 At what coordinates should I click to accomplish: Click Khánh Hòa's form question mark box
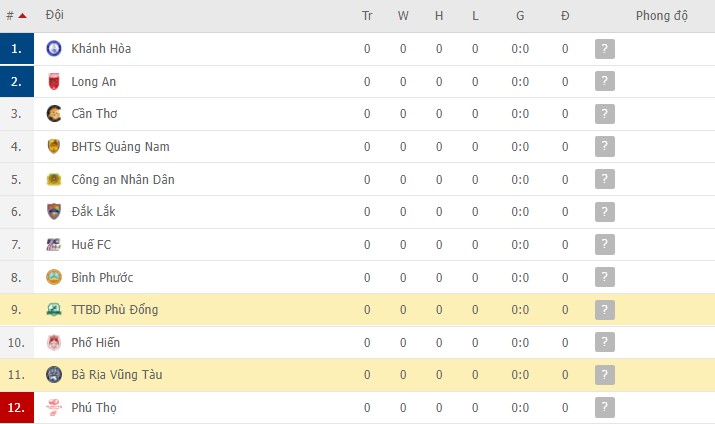click(x=604, y=49)
